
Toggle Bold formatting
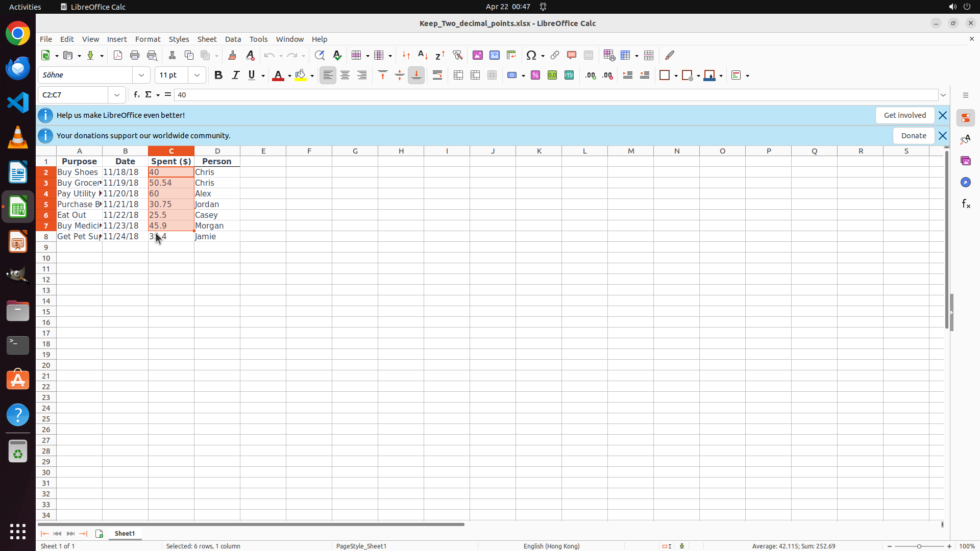tap(218, 76)
